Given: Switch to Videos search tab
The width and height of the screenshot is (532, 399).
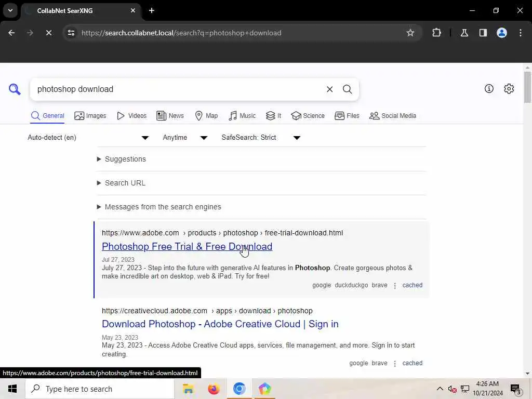Looking at the screenshot, I should tap(131, 116).
